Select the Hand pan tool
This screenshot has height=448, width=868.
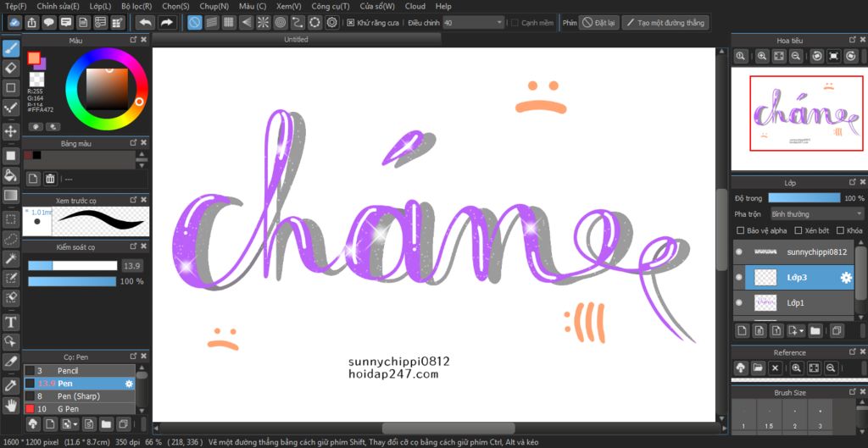(x=11, y=406)
